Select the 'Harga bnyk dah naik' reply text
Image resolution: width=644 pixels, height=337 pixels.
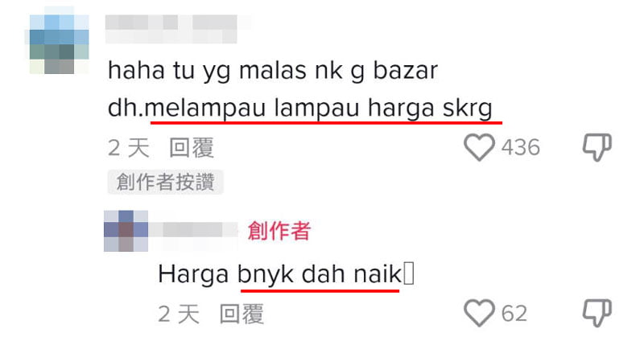(x=279, y=273)
